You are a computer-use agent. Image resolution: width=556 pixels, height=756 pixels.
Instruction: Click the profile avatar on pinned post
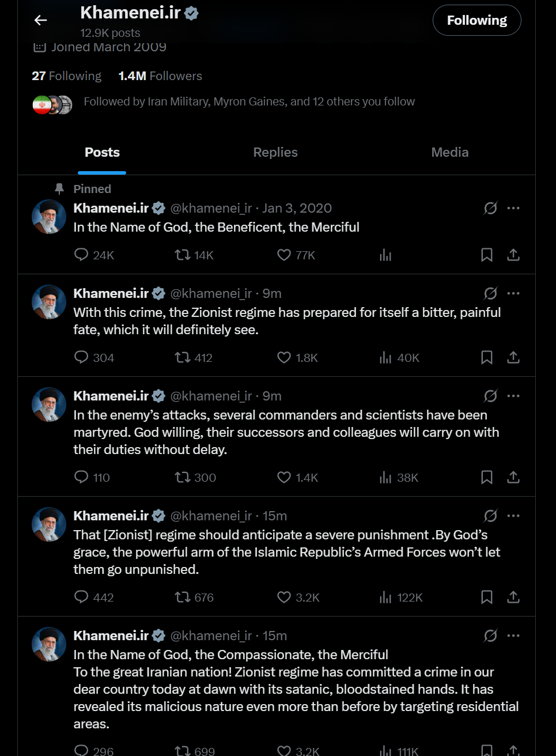pos(49,217)
